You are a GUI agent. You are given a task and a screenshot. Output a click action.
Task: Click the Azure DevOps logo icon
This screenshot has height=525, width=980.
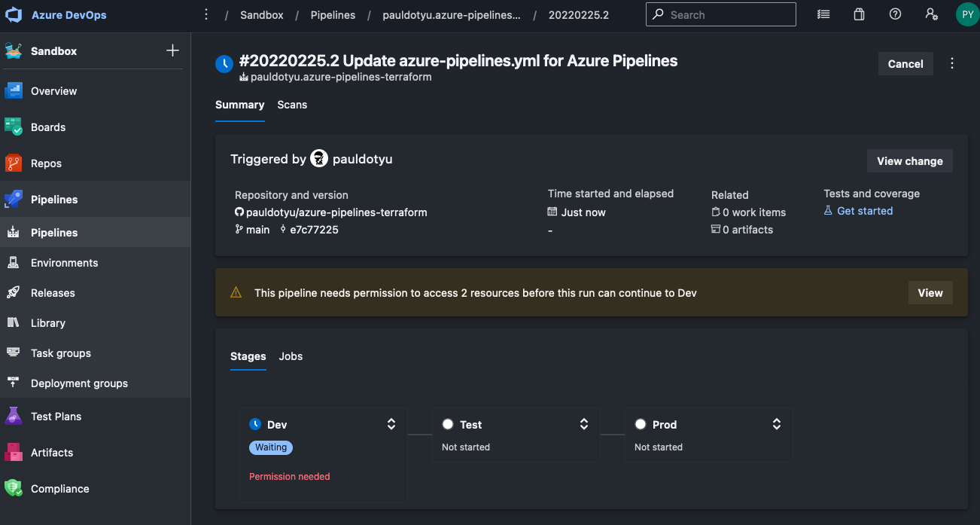point(14,15)
